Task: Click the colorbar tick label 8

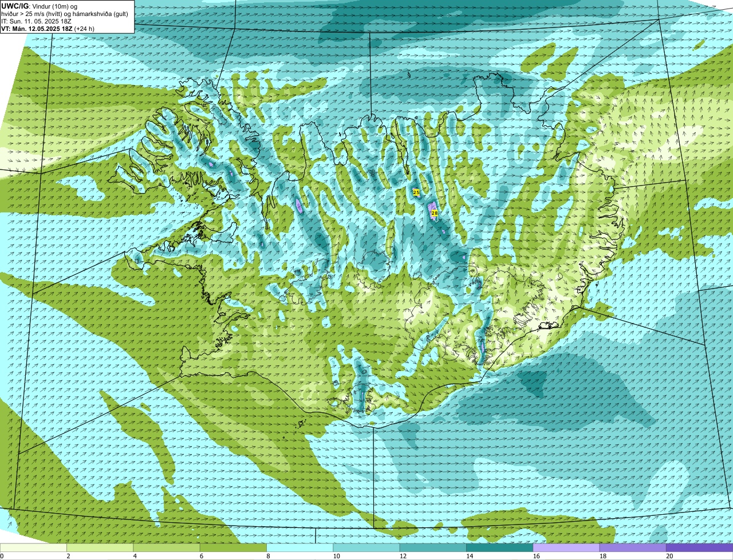Action: [268, 556]
